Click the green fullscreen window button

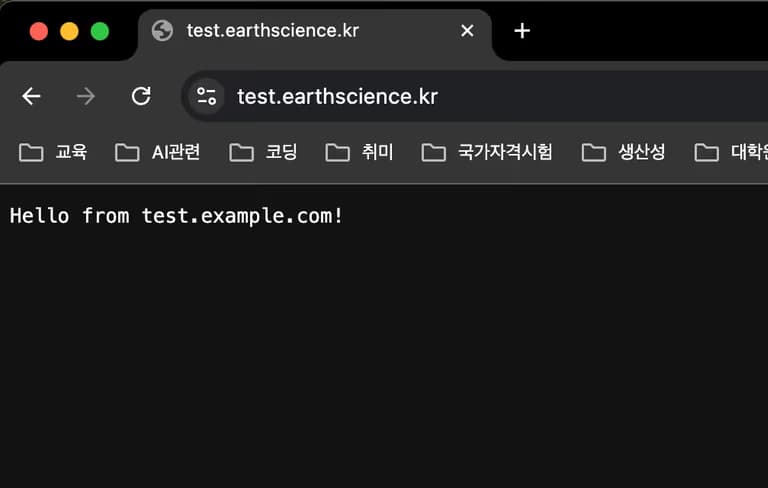tap(100, 31)
